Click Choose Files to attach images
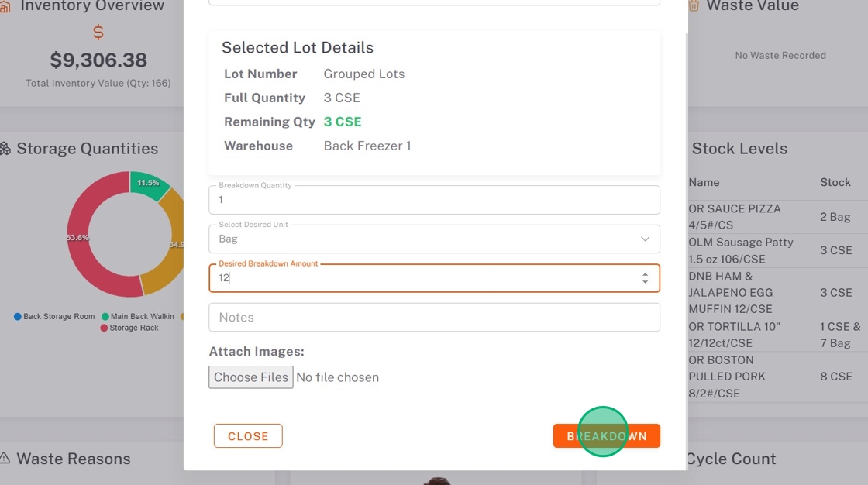Screen dimensions: 868x485 point(251,377)
